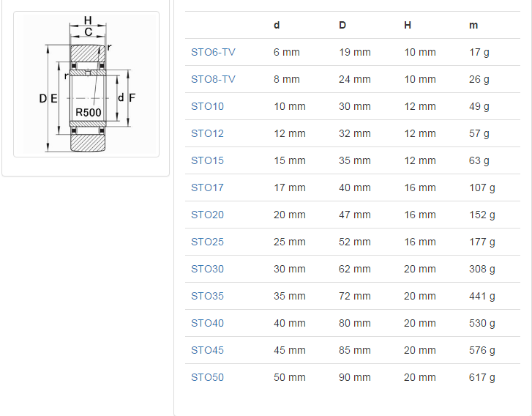532x416 pixels.
Task: Open the STO40 product link
Action: [x=207, y=323]
